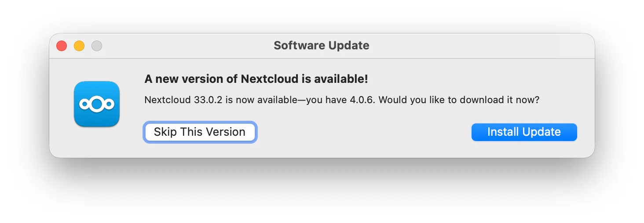Click the 4.0.6 current version text

click(x=361, y=100)
